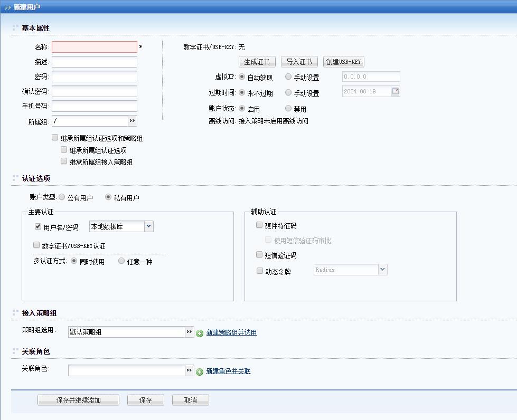Click green plus icon beside 新建角色并关联

200,371
